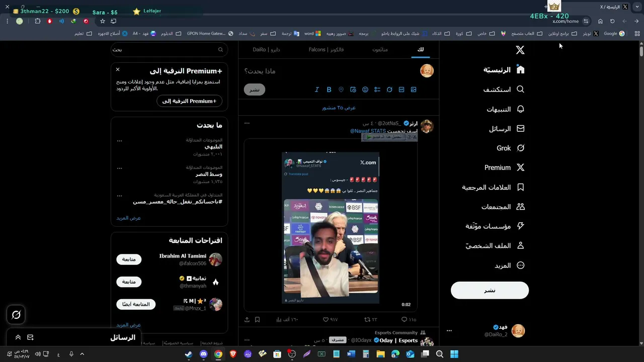Open Premium from the sidebar

point(505,167)
